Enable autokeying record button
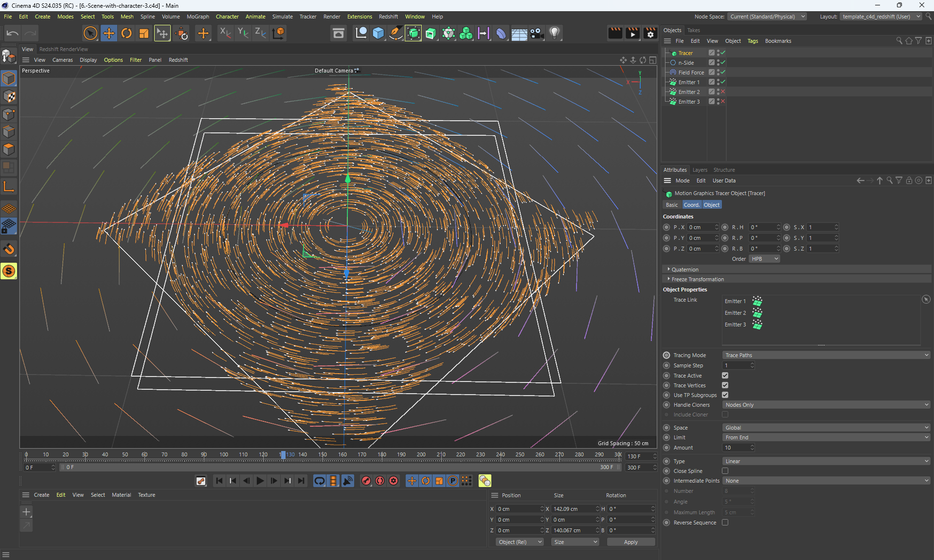Viewport: 934px width, 560px height. (x=380, y=481)
